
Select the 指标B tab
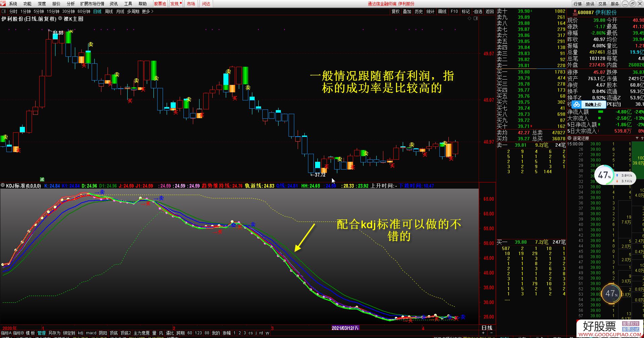(x=18, y=333)
